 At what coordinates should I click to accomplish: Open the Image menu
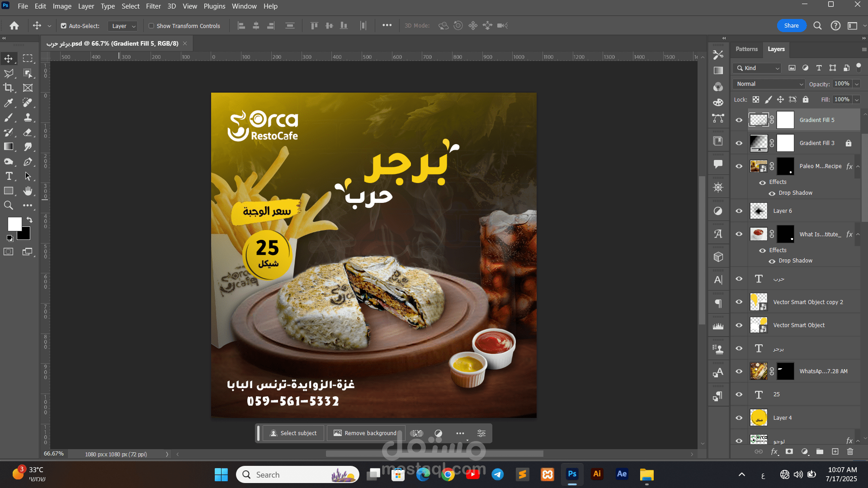62,6
